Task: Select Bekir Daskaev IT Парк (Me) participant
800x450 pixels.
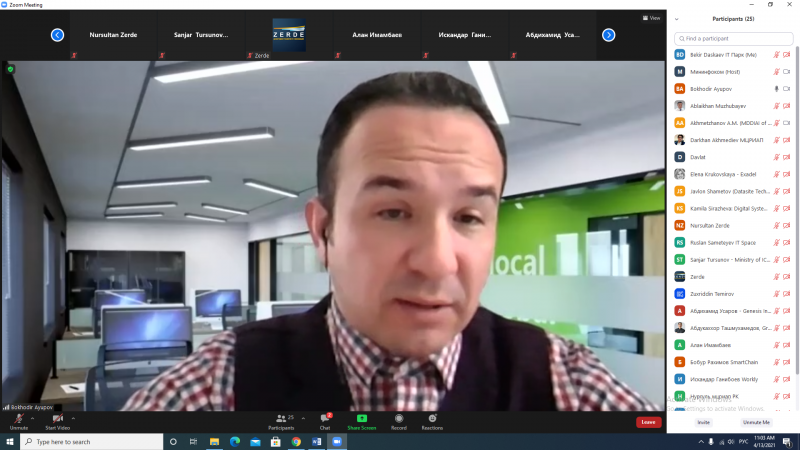Action: (x=732, y=55)
